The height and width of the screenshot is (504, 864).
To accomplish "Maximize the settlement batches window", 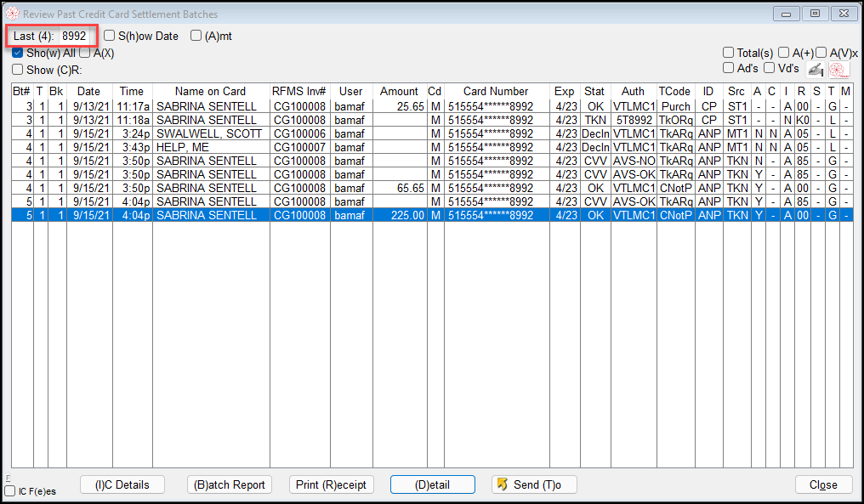I will tap(815, 14).
